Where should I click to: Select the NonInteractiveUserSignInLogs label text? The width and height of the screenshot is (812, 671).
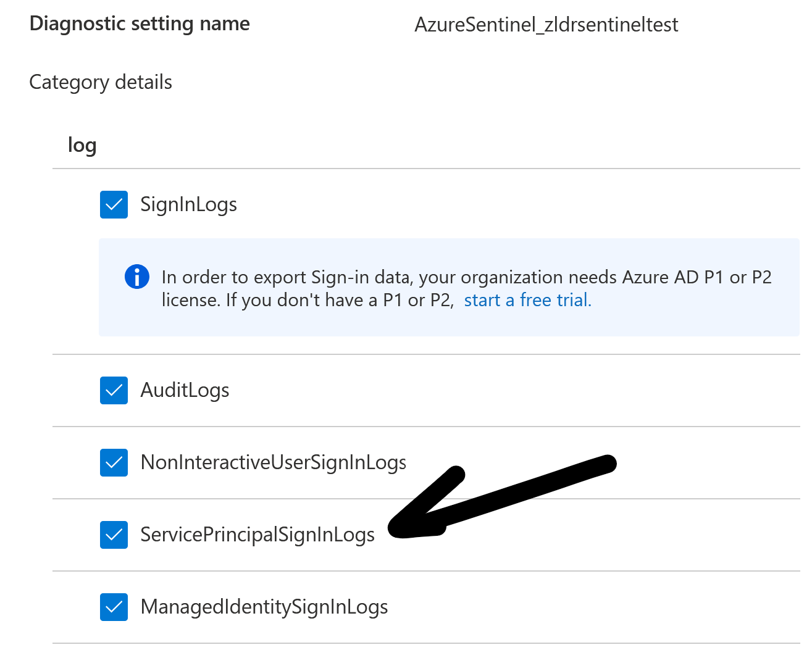click(273, 462)
